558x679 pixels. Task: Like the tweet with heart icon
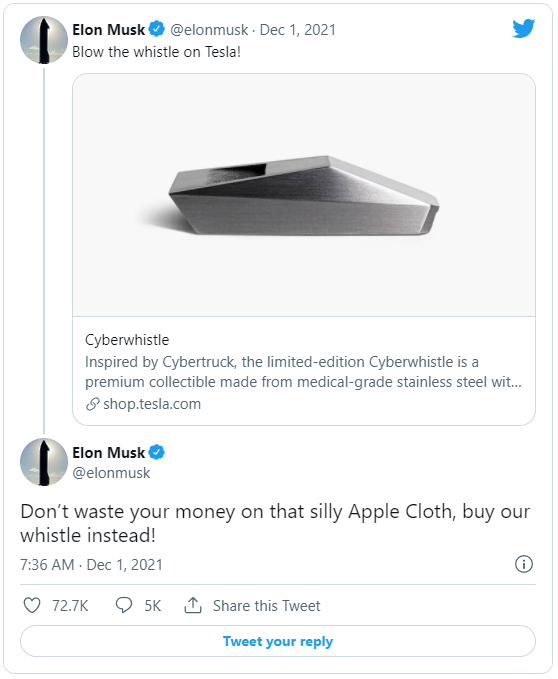[x=32, y=605]
